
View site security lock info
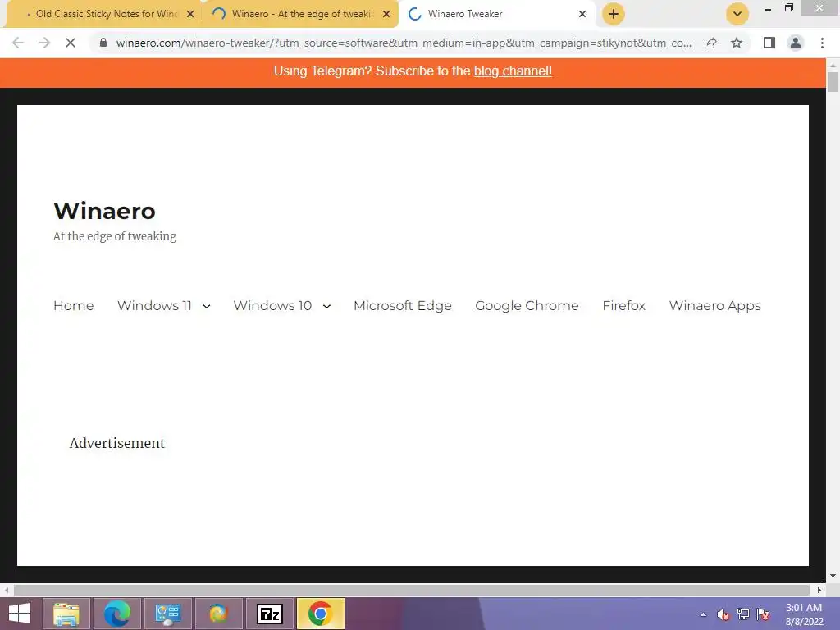pos(103,43)
